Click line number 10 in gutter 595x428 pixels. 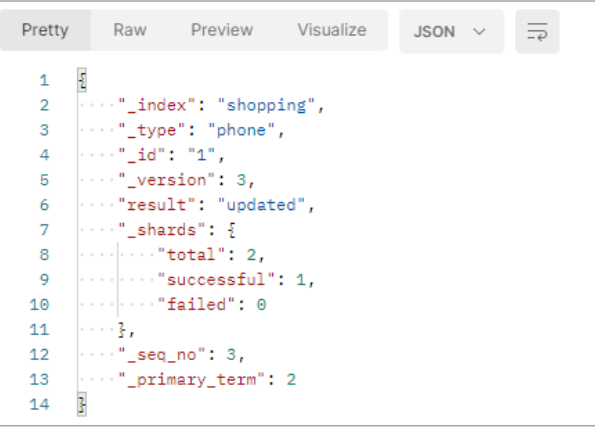pos(39,305)
